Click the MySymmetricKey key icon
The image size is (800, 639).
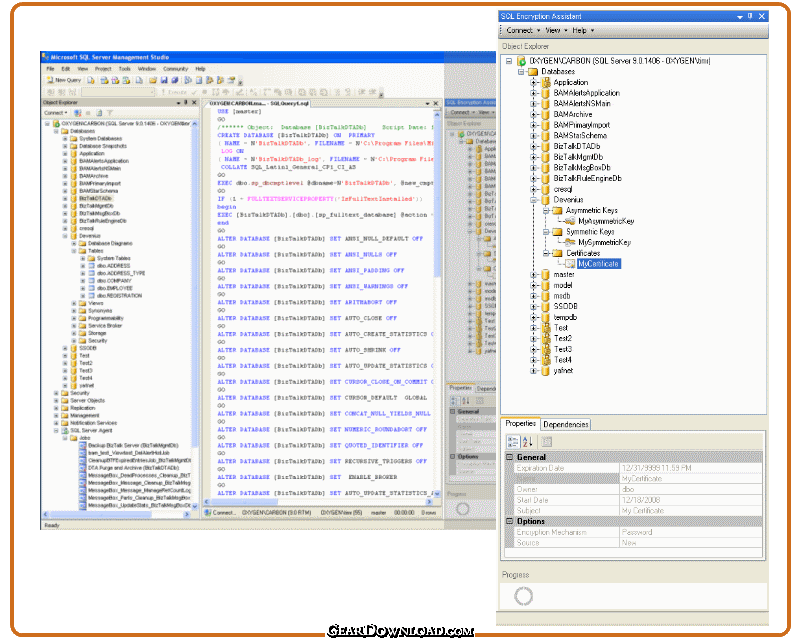[x=570, y=242]
